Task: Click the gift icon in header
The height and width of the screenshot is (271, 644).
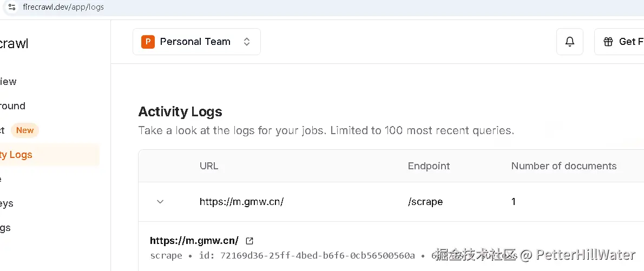Action: 608,42
